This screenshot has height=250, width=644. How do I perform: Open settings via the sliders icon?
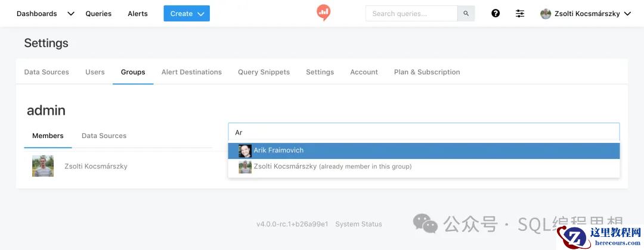pos(520,14)
